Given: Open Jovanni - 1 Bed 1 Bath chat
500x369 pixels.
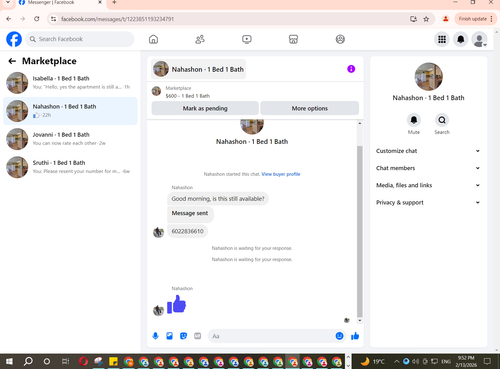Looking at the screenshot, I should 70,139.
